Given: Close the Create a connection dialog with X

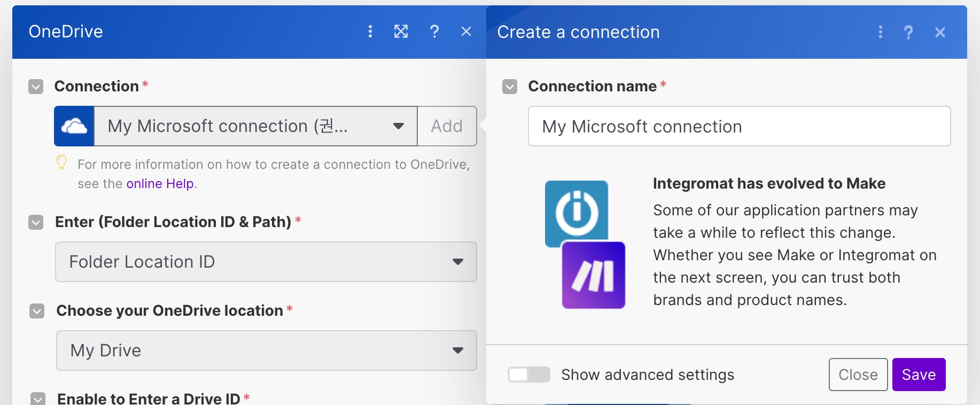Looking at the screenshot, I should tap(940, 32).
